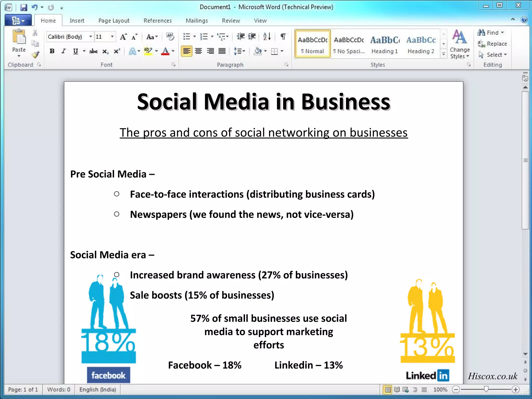This screenshot has width=532, height=399.
Task: Toggle Bold formatting
Action: [x=52, y=51]
